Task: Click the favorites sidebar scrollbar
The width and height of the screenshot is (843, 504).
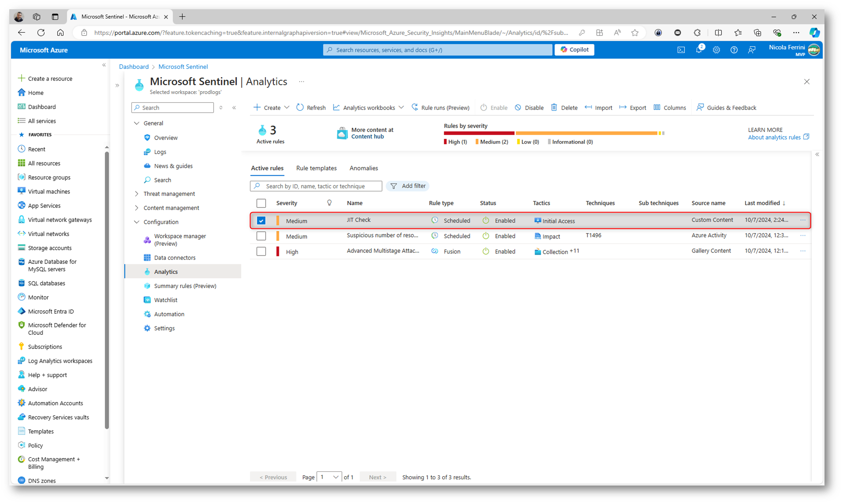Action: [107, 290]
